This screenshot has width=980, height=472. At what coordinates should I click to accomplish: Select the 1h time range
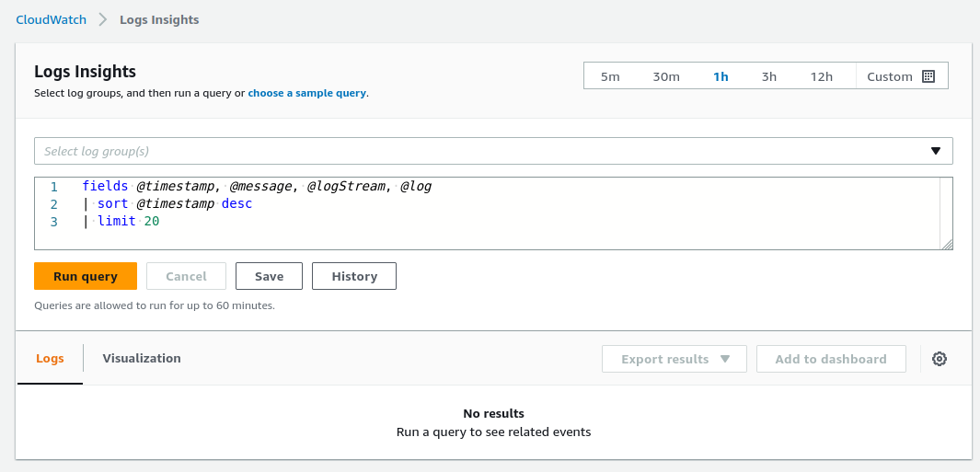coord(721,76)
